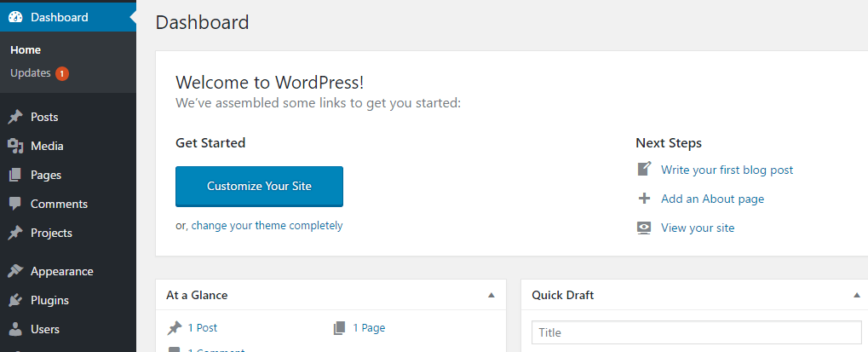This screenshot has width=868, height=352.
Task: Follow the change your theme completely link
Action: pyautogui.click(x=267, y=225)
